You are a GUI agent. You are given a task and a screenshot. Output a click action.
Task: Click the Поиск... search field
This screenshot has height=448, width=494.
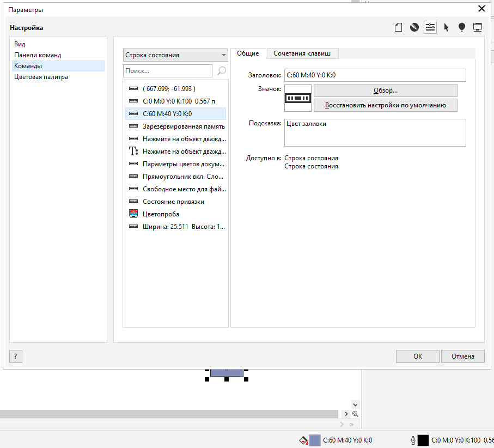pos(168,71)
